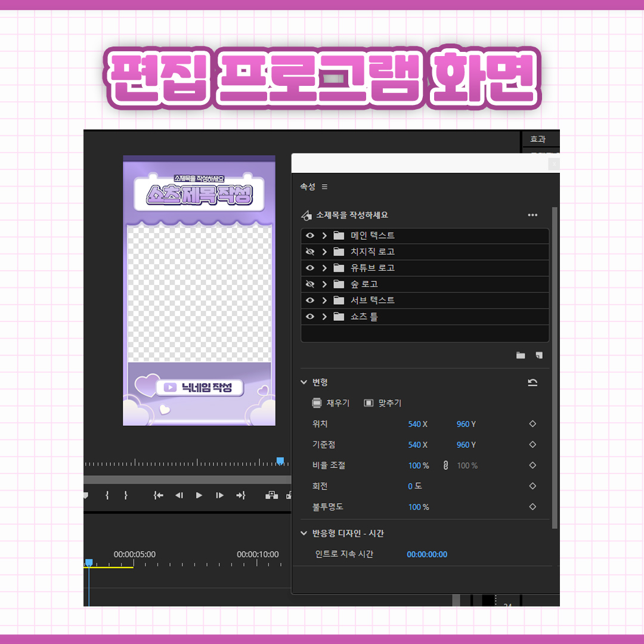The width and height of the screenshot is (644, 644).
Task: Click the Lift button icon
Action: [x=271, y=496]
